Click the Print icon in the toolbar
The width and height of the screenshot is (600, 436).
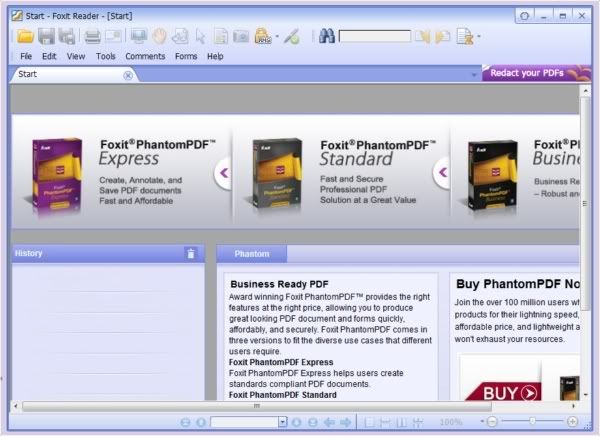(x=92, y=37)
